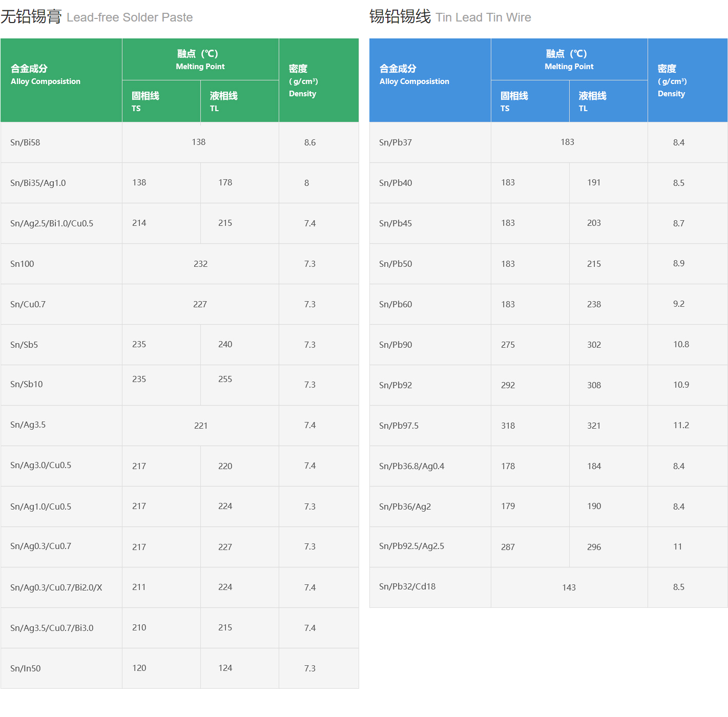The height and width of the screenshot is (717, 728).
Task: Select the 143 melting point cell
Action: (x=569, y=587)
